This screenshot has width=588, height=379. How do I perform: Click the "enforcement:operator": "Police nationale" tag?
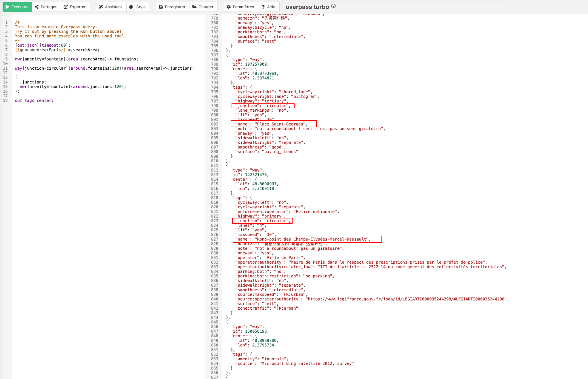tap(287, 212)
